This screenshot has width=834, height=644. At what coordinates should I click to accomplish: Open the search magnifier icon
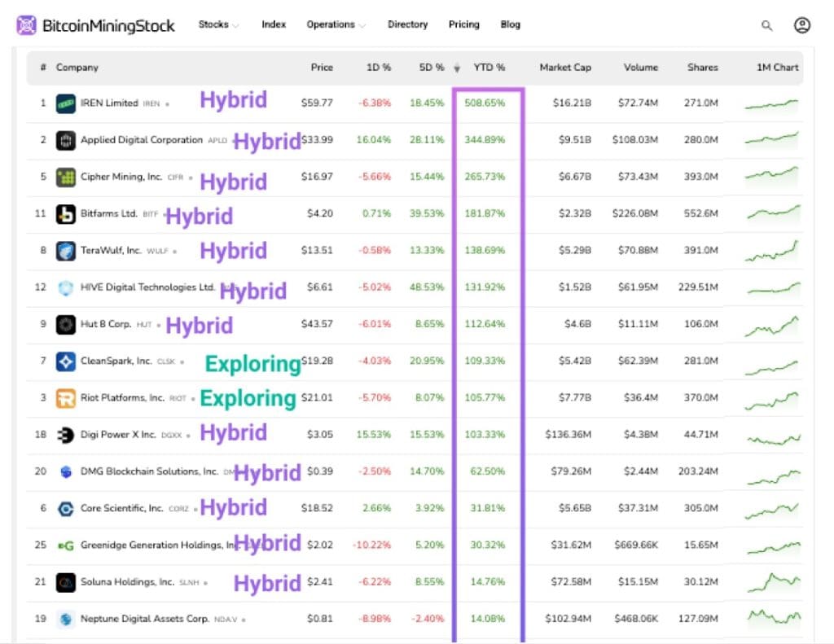coord(766,25)
